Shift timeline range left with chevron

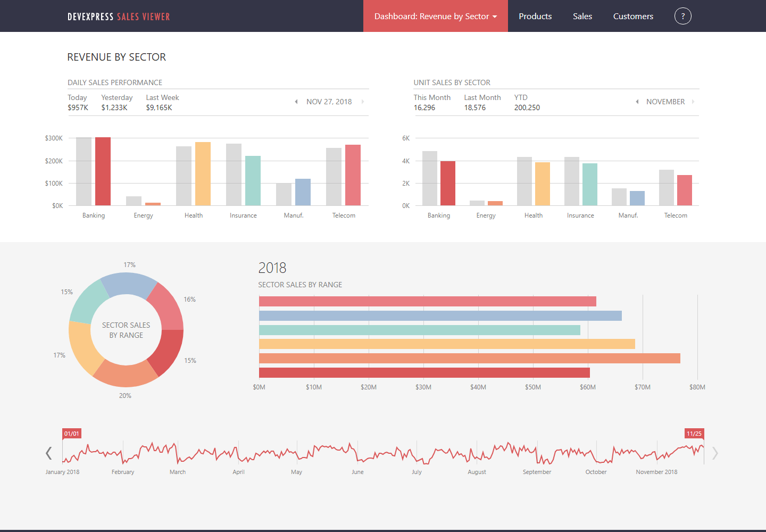click(x=49, y=453)
